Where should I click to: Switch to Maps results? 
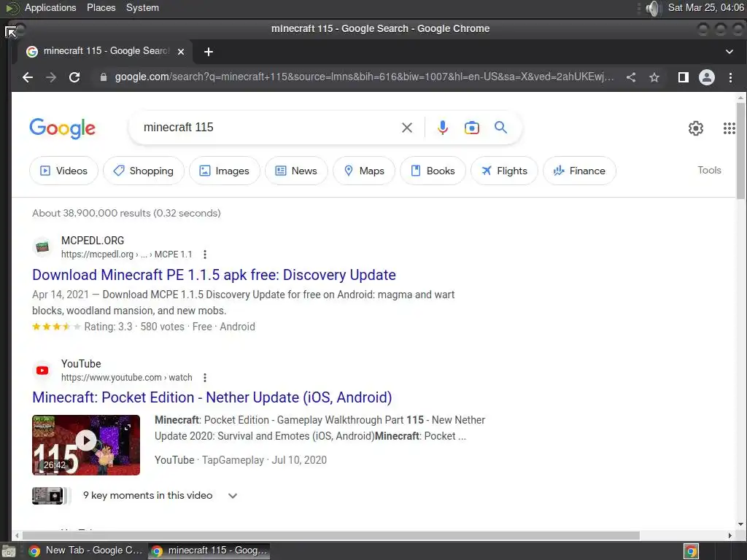(364, 171)
